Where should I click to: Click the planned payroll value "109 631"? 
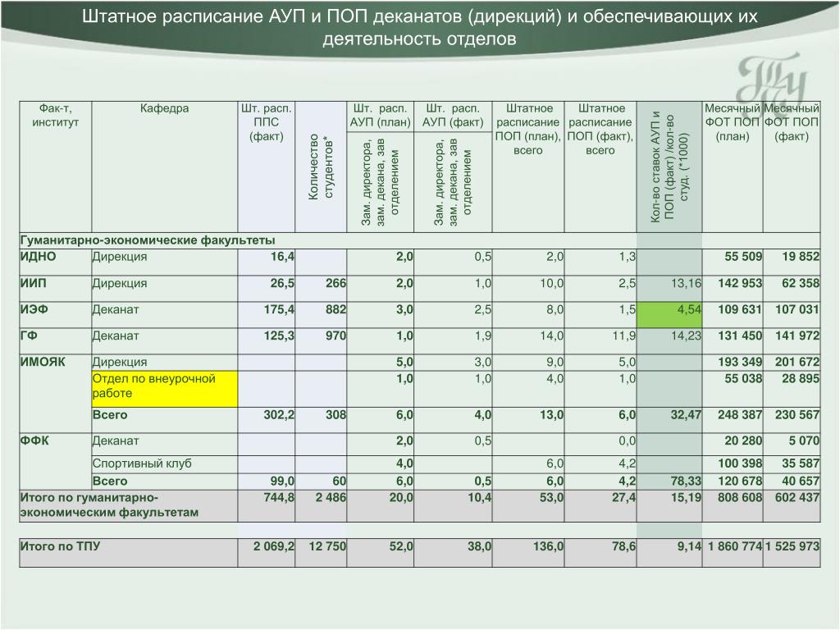(x=740, y=309)
